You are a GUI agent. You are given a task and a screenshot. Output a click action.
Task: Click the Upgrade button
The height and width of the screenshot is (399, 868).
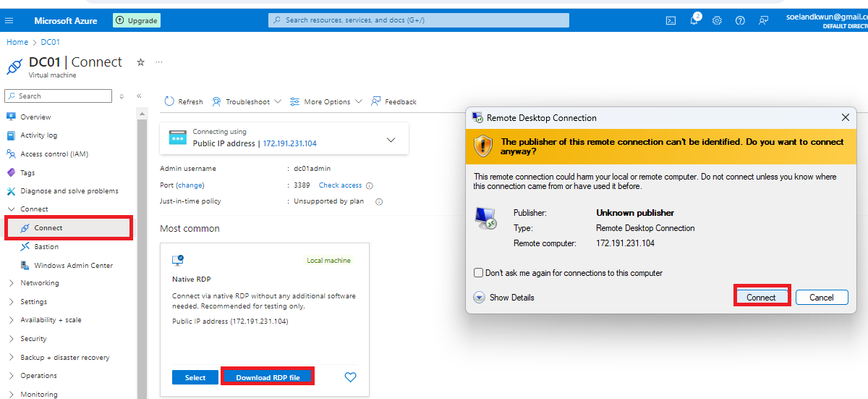[x=137, y=20]
